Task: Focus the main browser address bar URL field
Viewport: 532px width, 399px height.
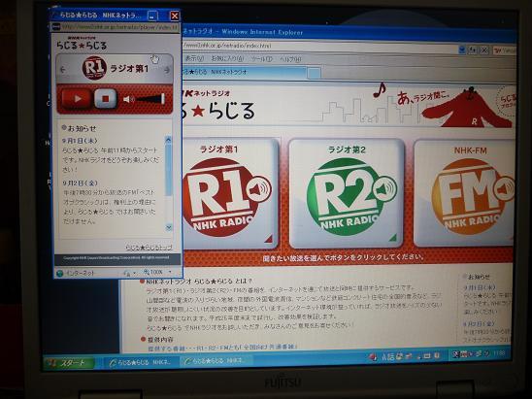Action: (x=319, y=46)
